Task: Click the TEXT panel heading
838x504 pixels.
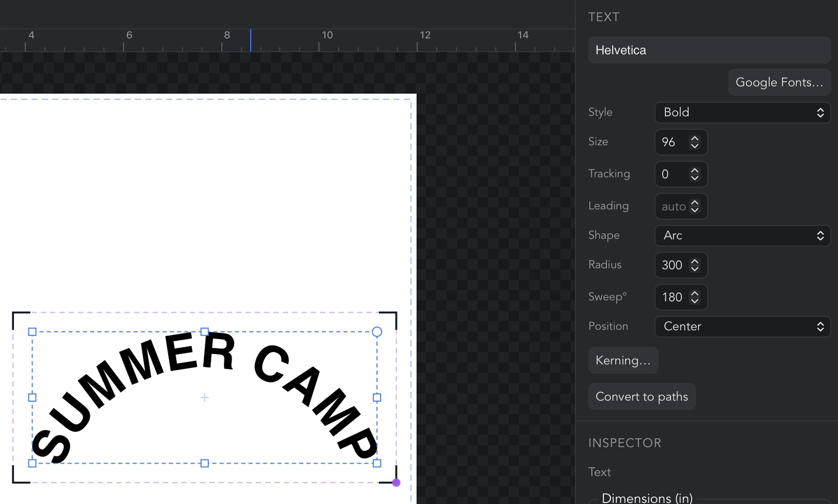Action: coord(604,17)
